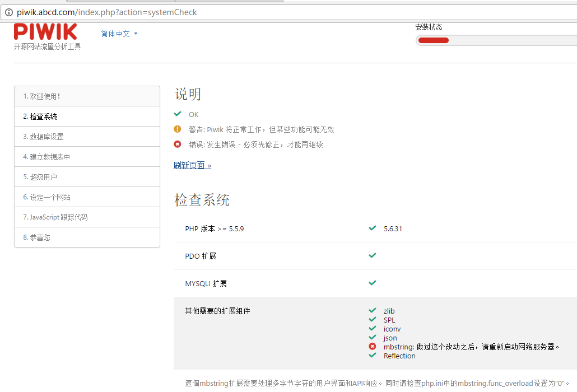Click the mbstring.func_overload explanation paragraph
Screen dimensions: 577x392
[377, 383]
